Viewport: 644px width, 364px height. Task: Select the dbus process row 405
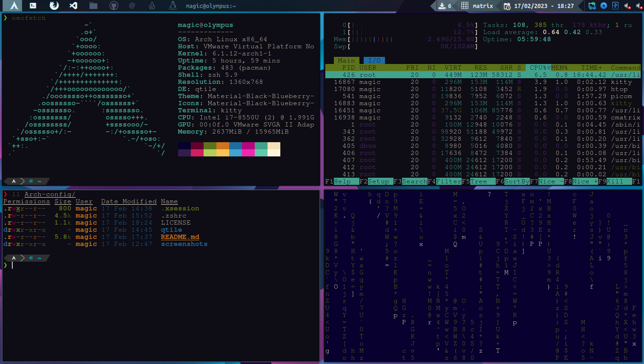[483, 146]
